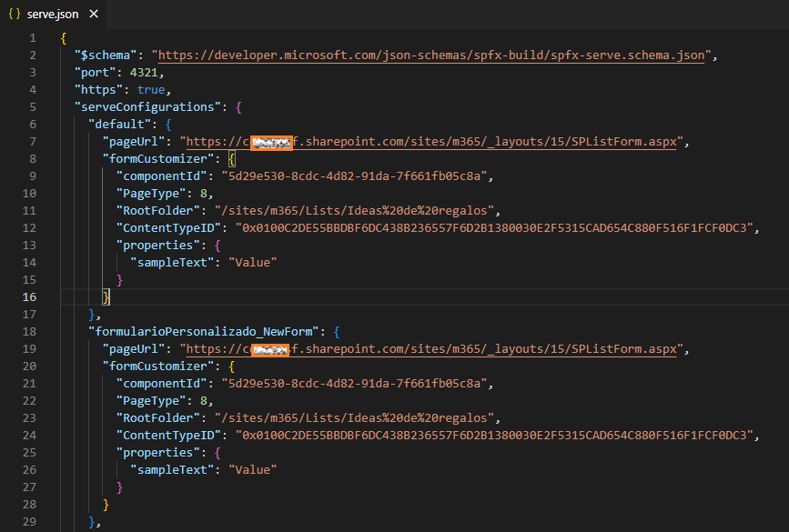Click line number 16 in the gutter

[30, 297]
